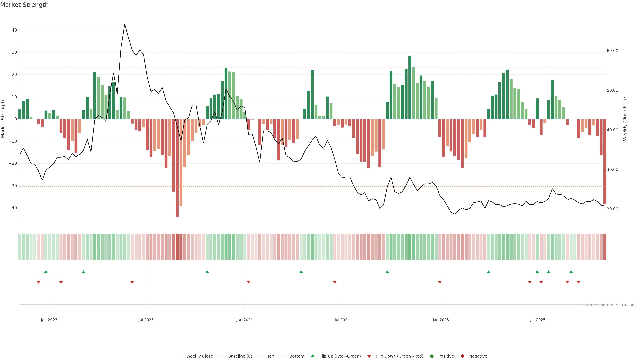Click the first green flip-up marker
The width and height of the screenshot is (644, 362).
tap(46, 272)
